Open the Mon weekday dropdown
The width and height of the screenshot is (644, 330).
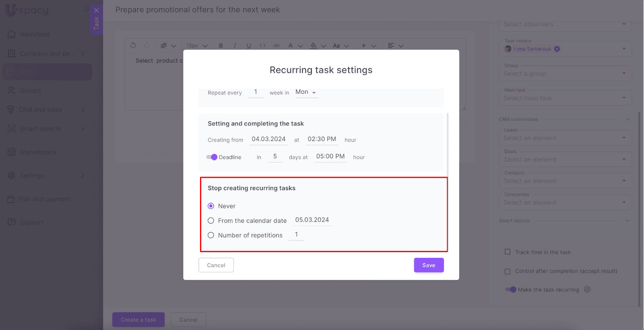(306, 92)
